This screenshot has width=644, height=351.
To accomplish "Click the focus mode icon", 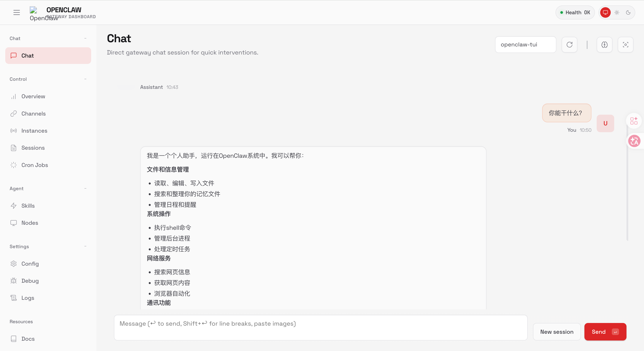I will tap(626, 45).
